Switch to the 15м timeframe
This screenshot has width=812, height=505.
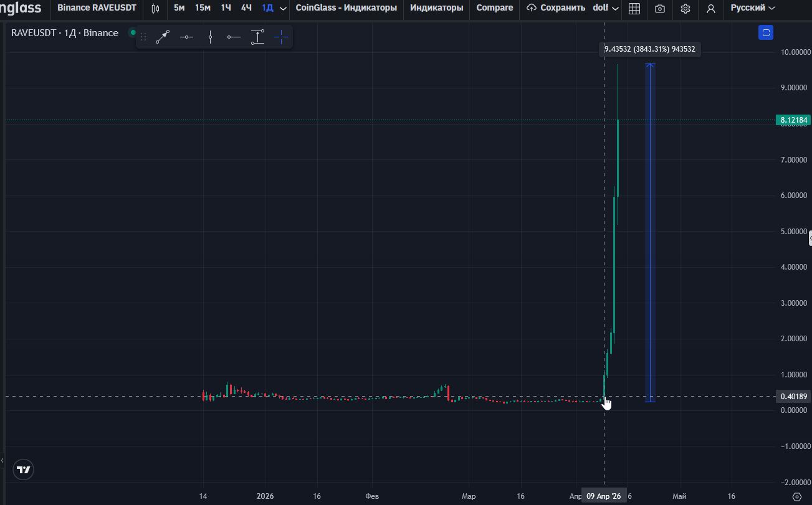[203, 8]
